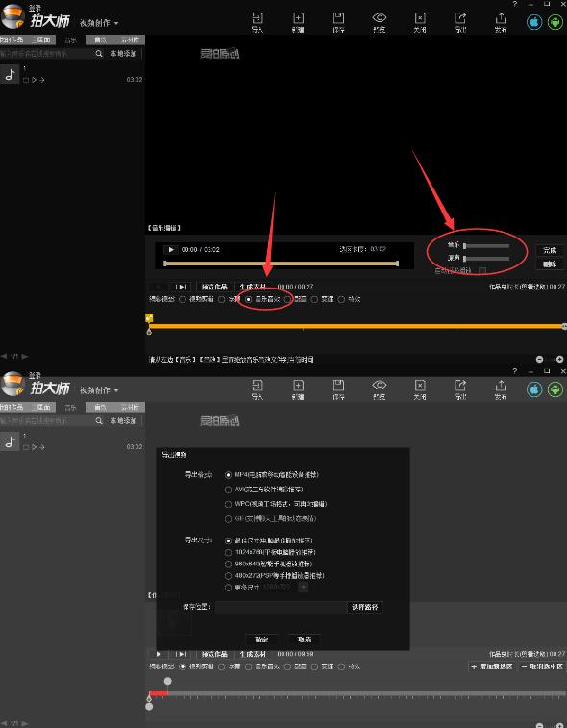Play music clip in music editor
The width and height of the screenshot is (567, 728).
[x=170, y=250]
